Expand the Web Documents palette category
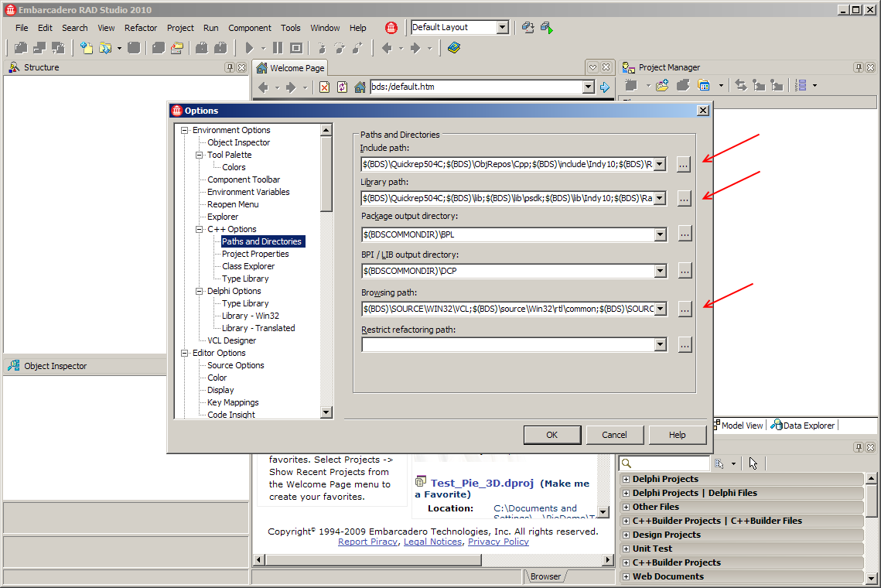This screenshot has height=588, width=881. click(626, 576)
